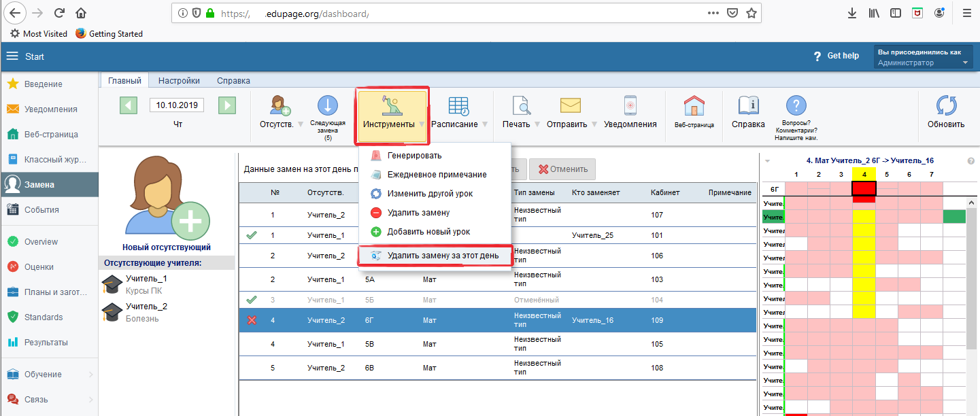Open События in the sidebar

tap(49, 209)
